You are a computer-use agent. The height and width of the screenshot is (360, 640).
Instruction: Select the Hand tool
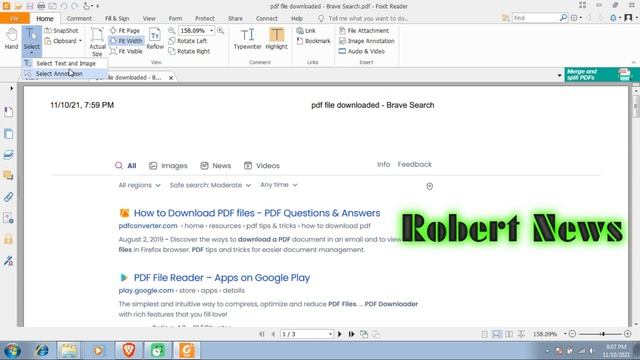coord(11,40)
